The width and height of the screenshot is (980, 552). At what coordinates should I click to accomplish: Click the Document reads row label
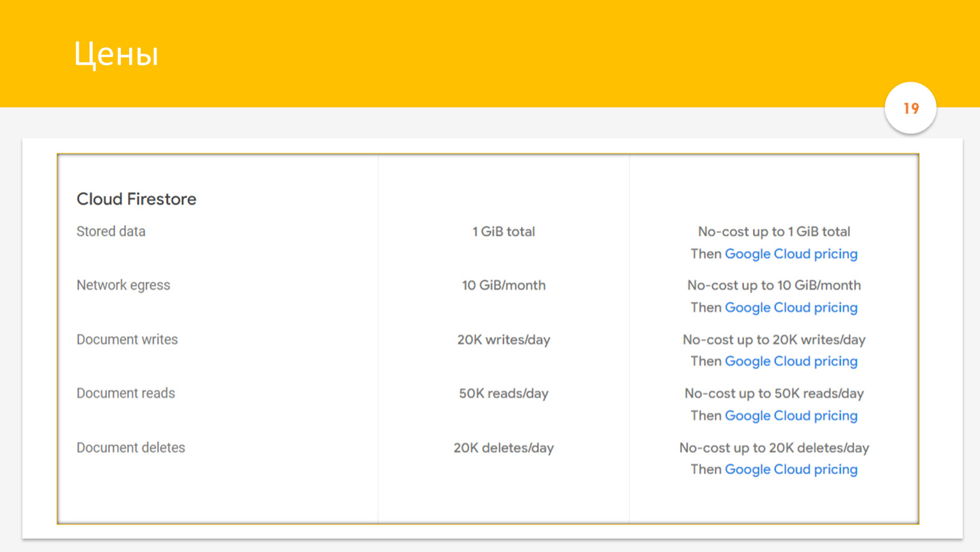coord(126,393)
